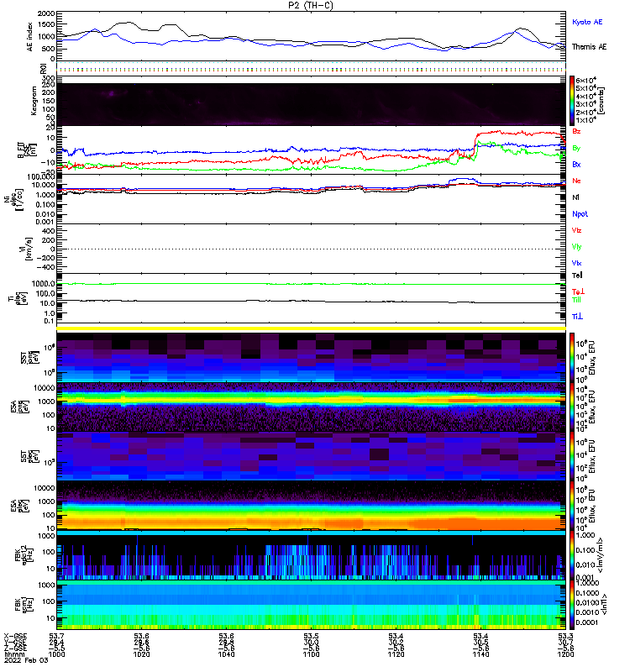Select the green Viy legend label
The width and height of the screenshot is (630, 672).
point(576,247)
